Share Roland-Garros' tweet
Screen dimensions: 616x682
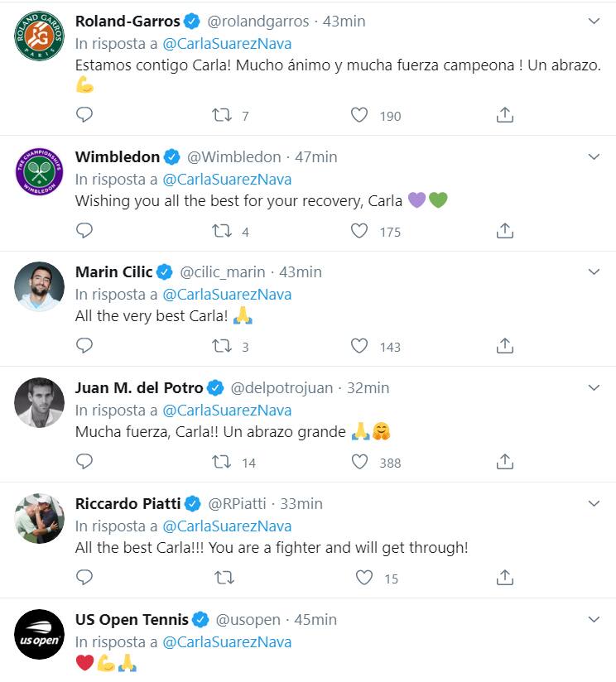(x=505, y=116)
